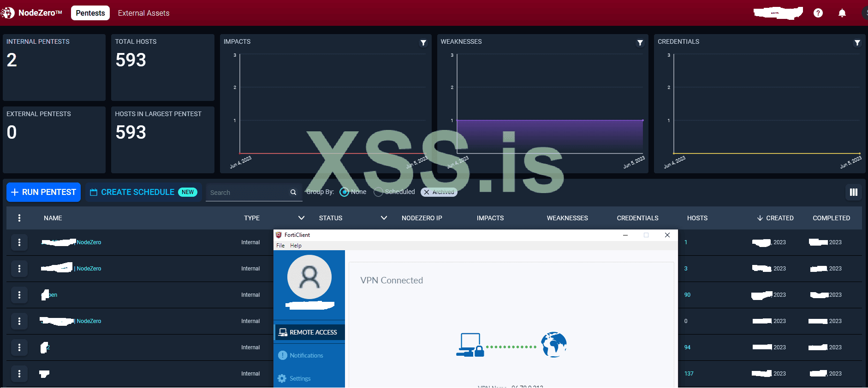The height and width of the screenshot is (388, 868).
Task: Select the None group-by radio button
Action: pos(344,192)
